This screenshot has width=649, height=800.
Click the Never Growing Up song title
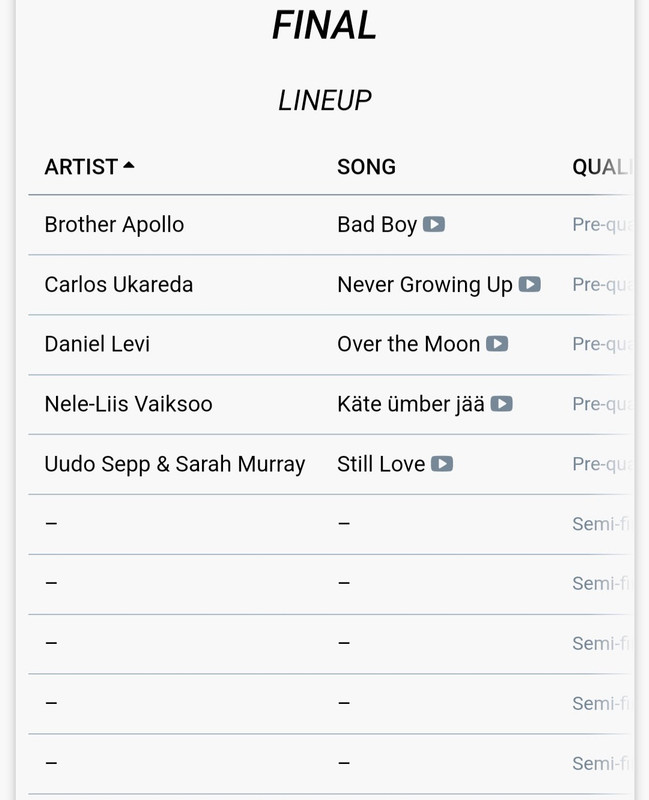click(x=425, y=284)
